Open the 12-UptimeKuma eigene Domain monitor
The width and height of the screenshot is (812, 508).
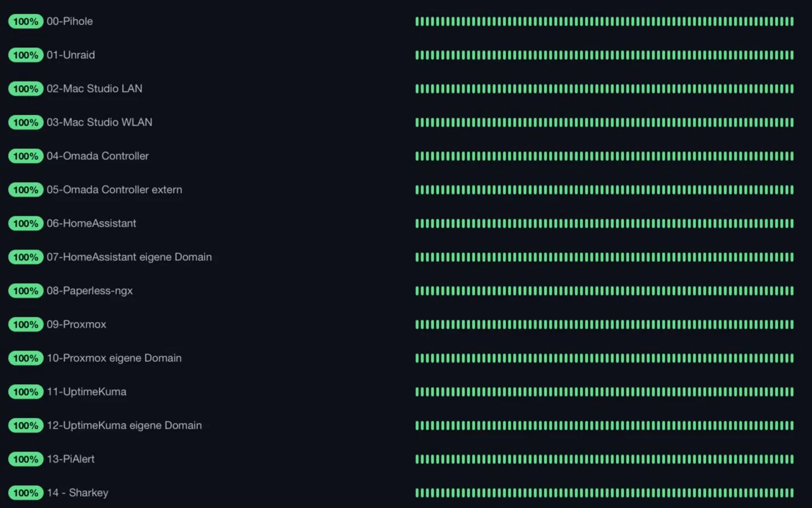click(x=124, y=426)
